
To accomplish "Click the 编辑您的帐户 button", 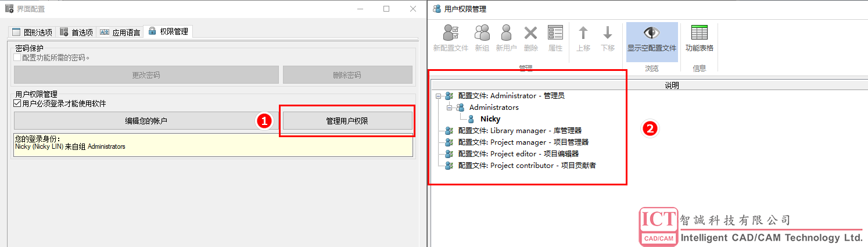I will click(x=146, y=121).
